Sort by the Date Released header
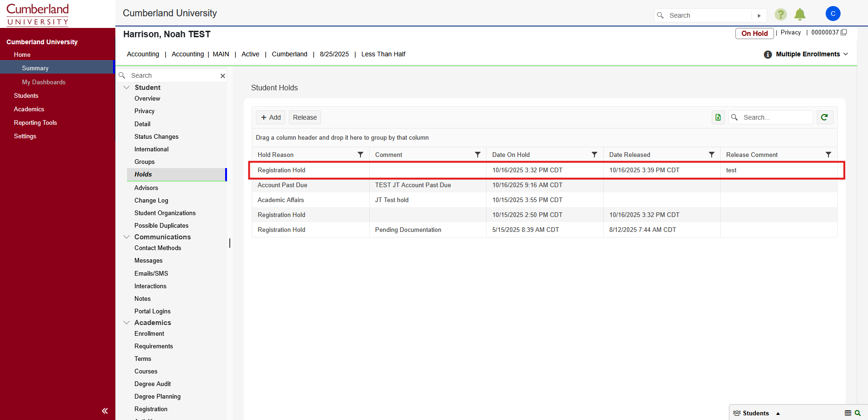This screenshot has height=420, width=868. coord(630,155)
